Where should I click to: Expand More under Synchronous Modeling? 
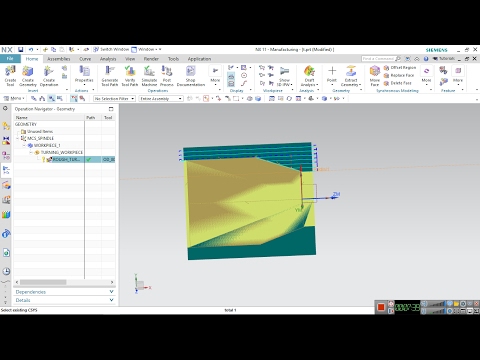point(426,75)
